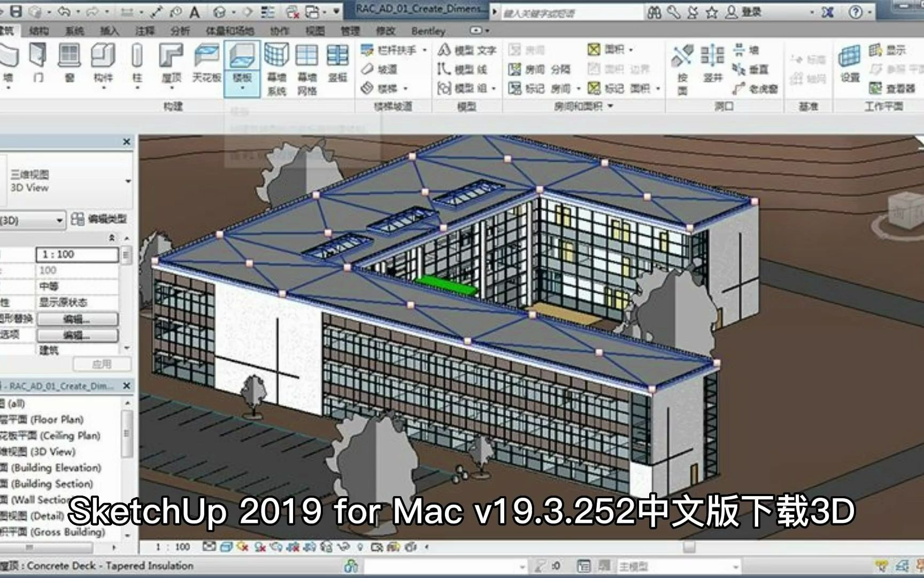Select the Ramp (坡道) tool
The width and height of the screenshot is (924, 578).
click(x=379, y=69)
